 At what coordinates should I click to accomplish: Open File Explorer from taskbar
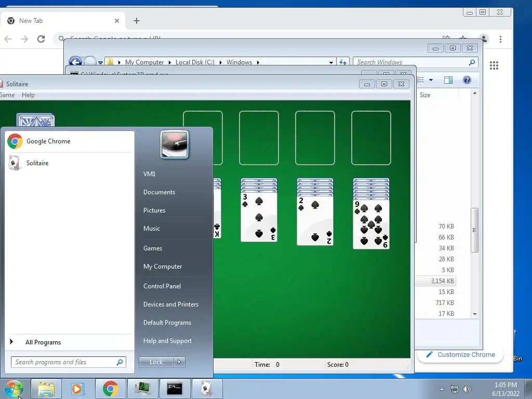point(46,389)
